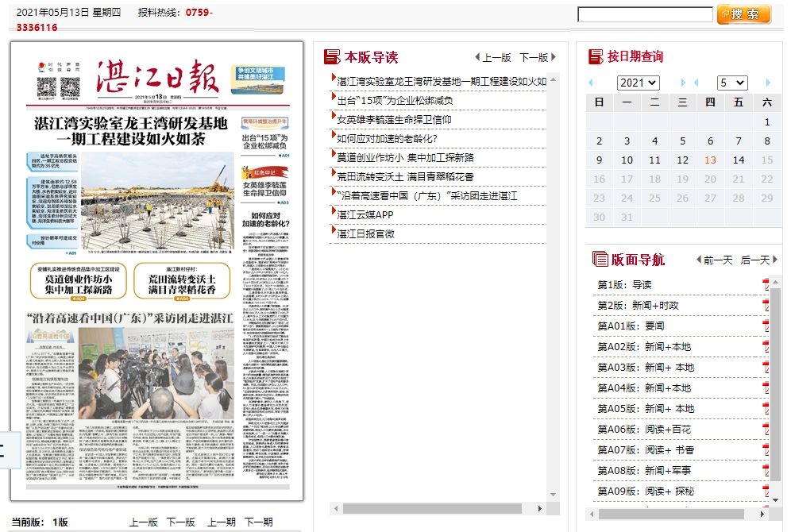Open article 女英雄李毓莲生命捍卫信仰

tap(394, 120)
